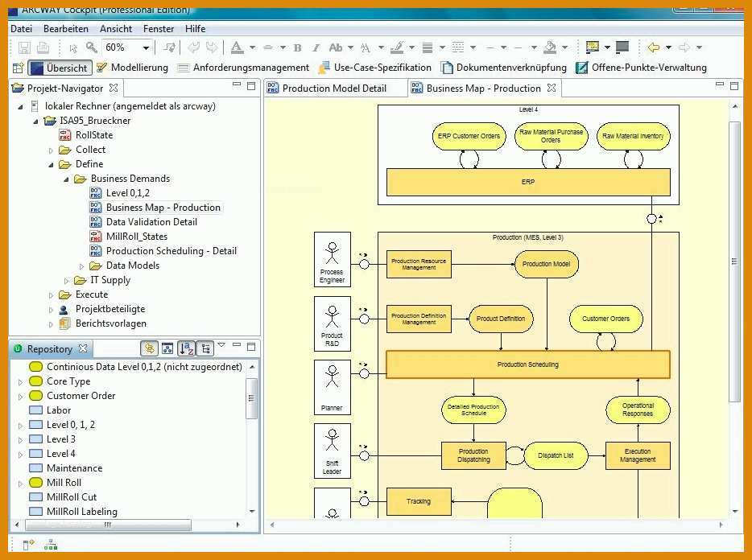Viewport: 752px width, 560px height.
Task: Click the Print icon in toolbar
Action: 43,47
